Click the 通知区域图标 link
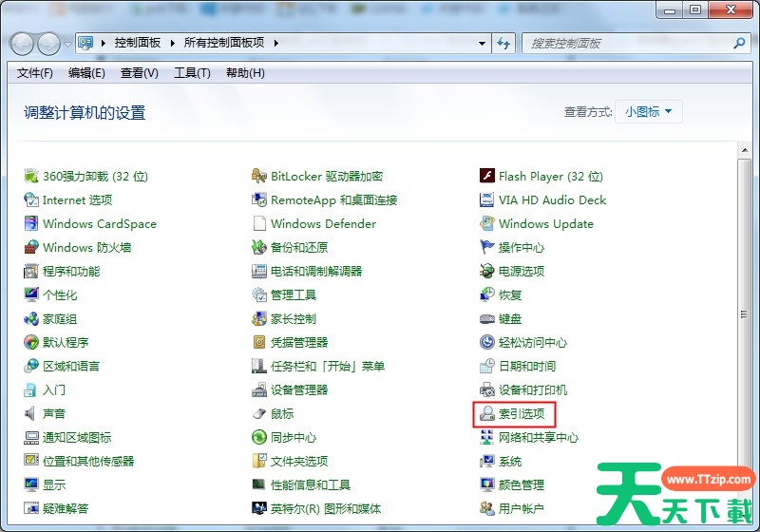The image size is (760, 532). click(77, 438)
